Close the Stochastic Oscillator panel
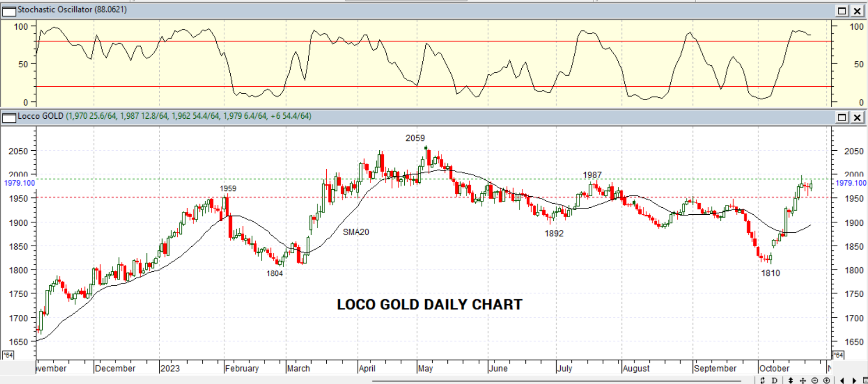868x384 pixels. point(857,11)
